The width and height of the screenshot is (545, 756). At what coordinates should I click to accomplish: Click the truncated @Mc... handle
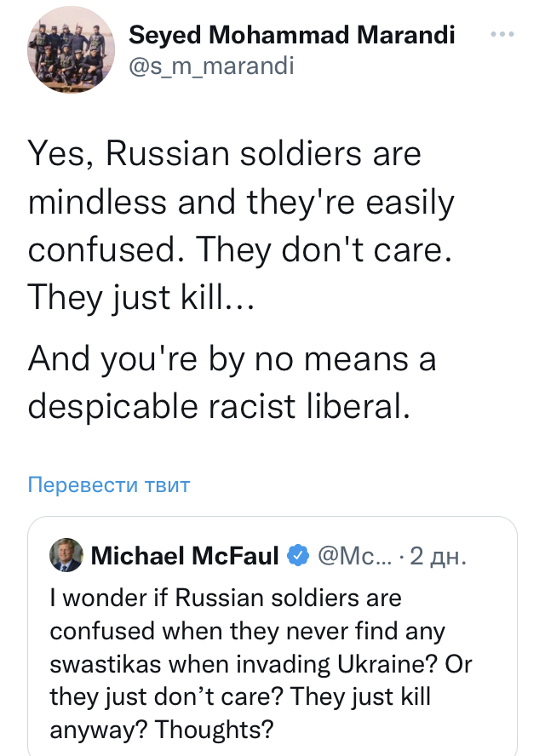(x=354, y=556)
